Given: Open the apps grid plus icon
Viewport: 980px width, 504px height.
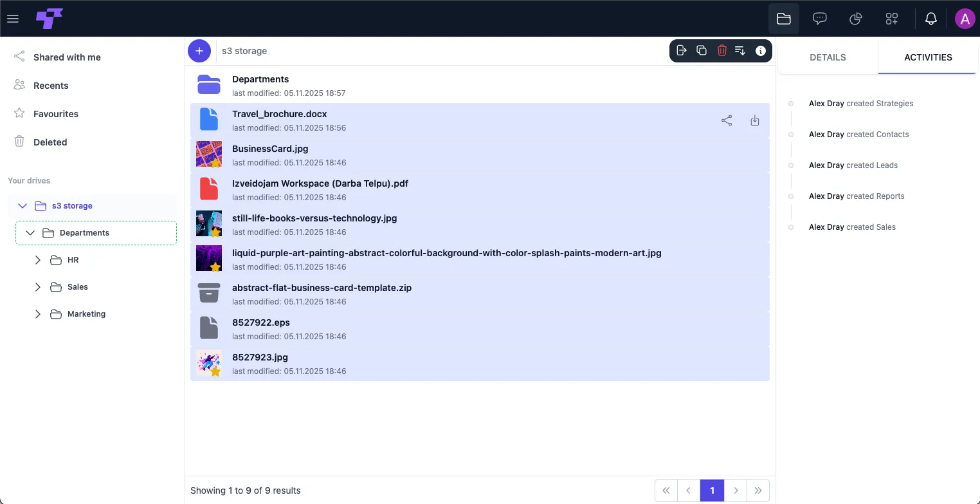Looking at the screenshot, I should click(892, 19).
